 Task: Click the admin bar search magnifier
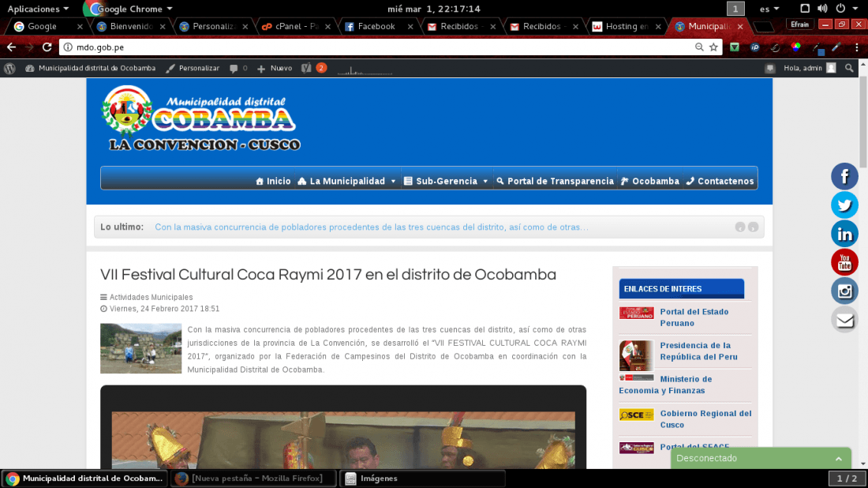(x=849, y=68)
